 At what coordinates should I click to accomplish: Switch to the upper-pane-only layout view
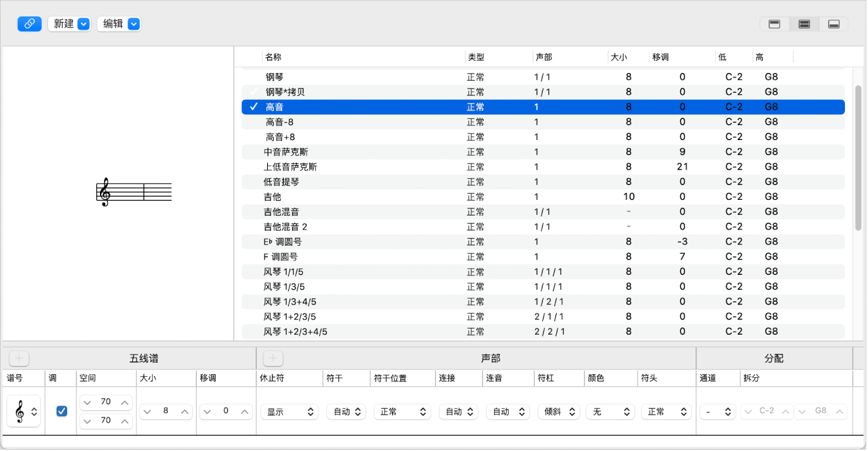point(774,23)
